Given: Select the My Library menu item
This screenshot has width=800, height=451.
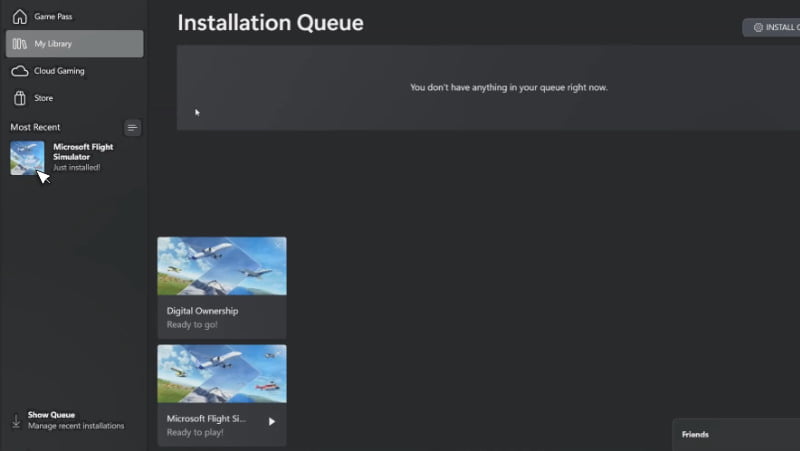Looking at the screenshot, I should 74,44.
